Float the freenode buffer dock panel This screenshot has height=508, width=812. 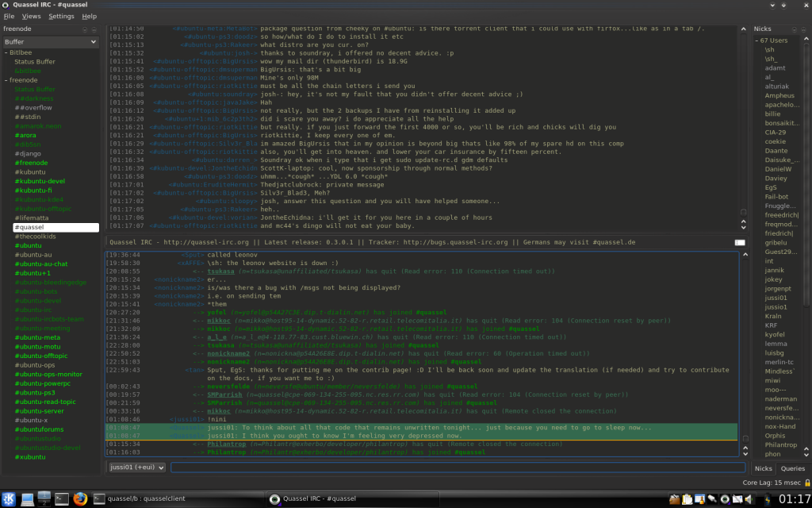coord(85,29)
